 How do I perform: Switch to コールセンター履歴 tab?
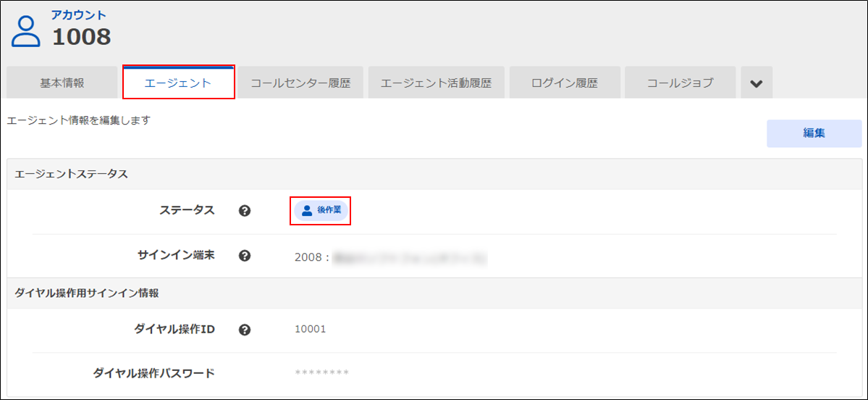tap(300, 83)
